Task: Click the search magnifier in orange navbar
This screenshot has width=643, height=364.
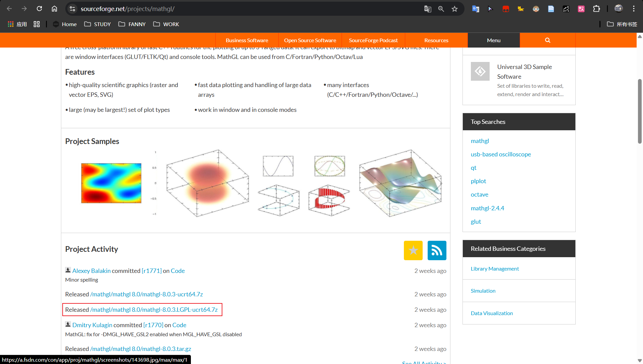Action: (x=548, y=40)
